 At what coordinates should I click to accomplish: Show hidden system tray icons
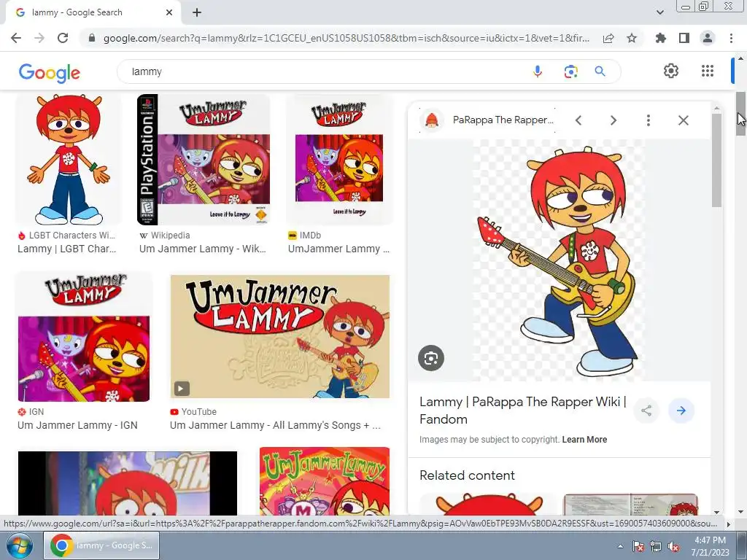point(620,546)
